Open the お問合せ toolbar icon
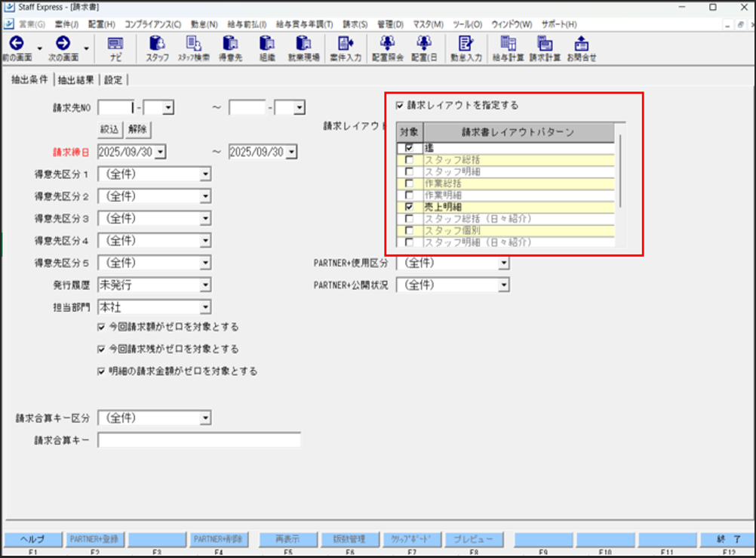Viewport: 756px width, 558px height. pyautogui.click(x=581, y=48)
